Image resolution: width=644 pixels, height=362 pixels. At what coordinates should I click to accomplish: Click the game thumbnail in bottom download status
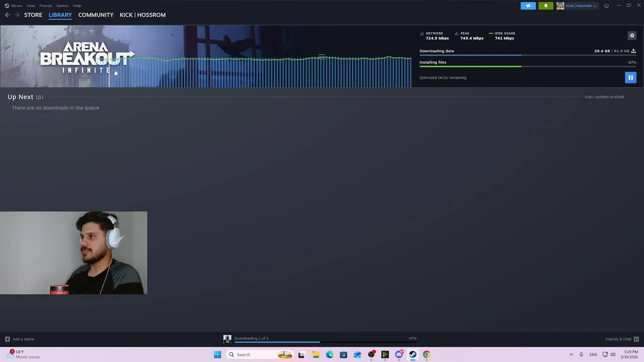tap(227, 339)
